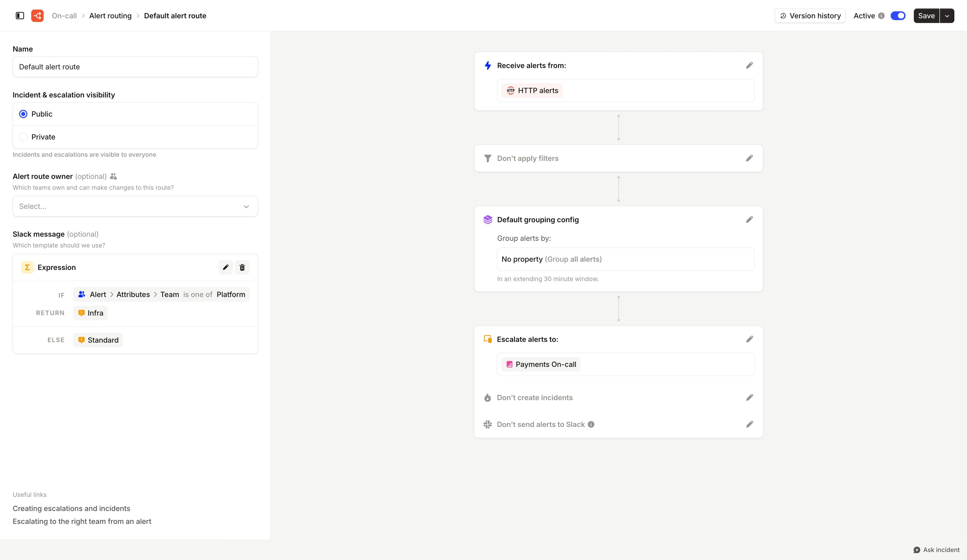
Task: Click the flame incidents icon
Action: coord(488,398)
